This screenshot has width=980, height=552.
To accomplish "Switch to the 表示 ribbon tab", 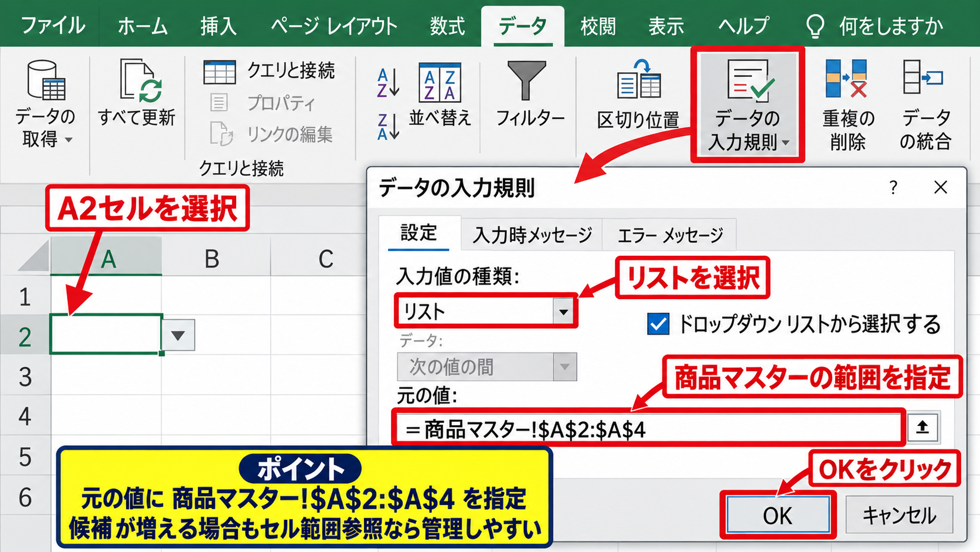I will point(666,26).
